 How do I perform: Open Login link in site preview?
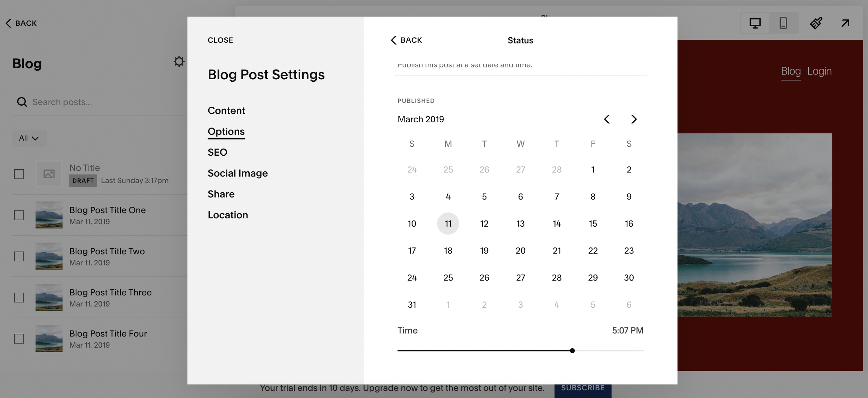pyautogui.click(x=819, y=71)
